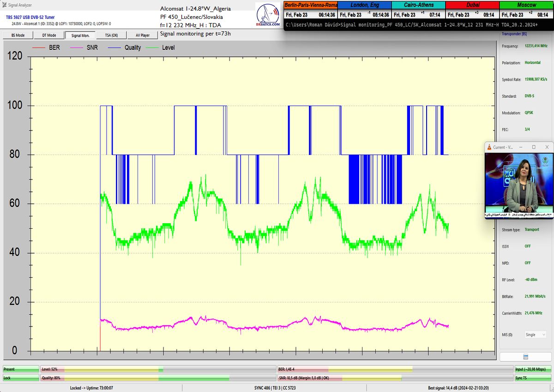Click the Signal Analyzer app icon in title bar

[4, 5]
